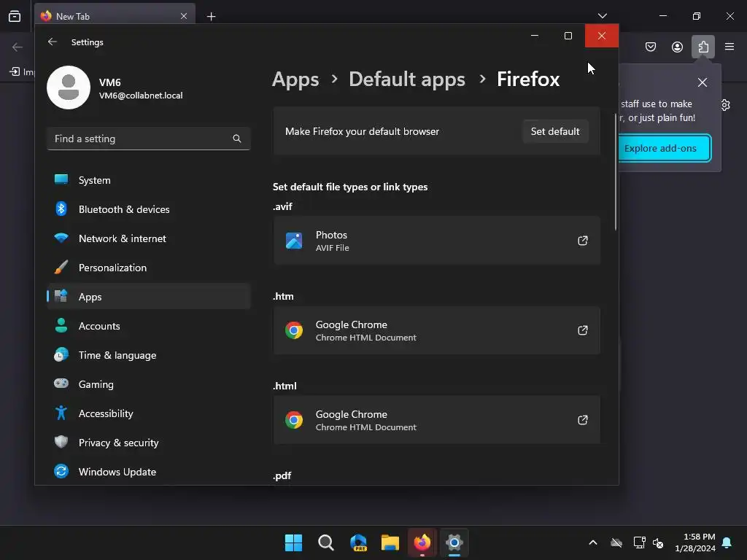Open Firefox account icon
The image size is (747, 560).
tap(677, 47)
